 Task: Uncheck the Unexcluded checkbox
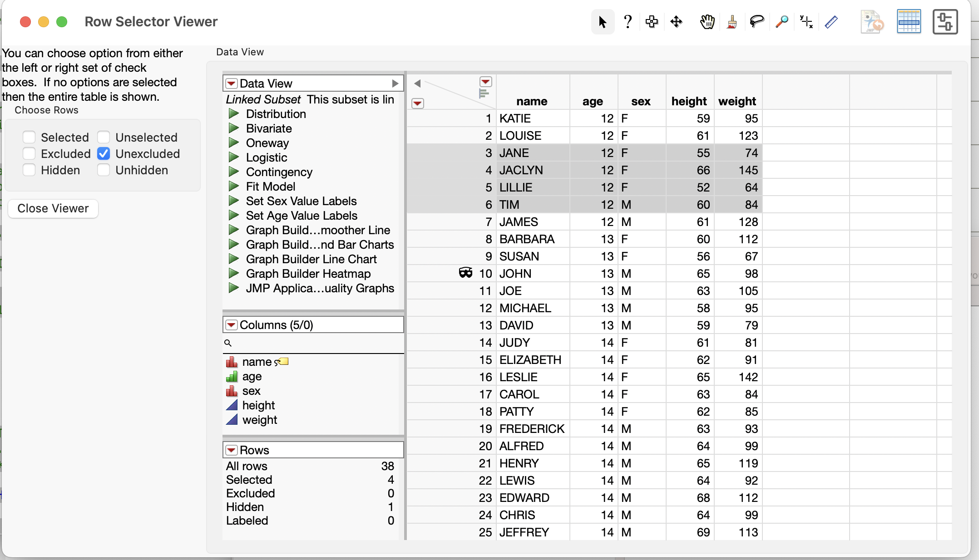[104, 153]
